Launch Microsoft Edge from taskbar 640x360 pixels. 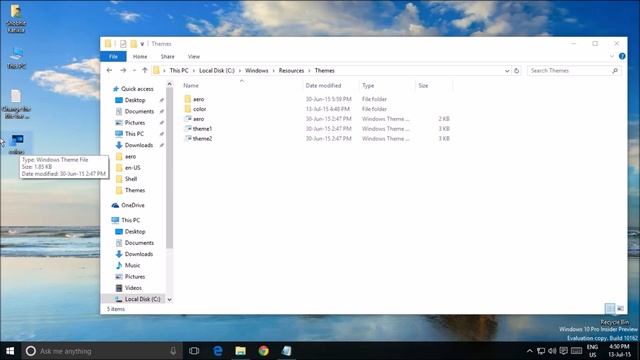(218, 351)
